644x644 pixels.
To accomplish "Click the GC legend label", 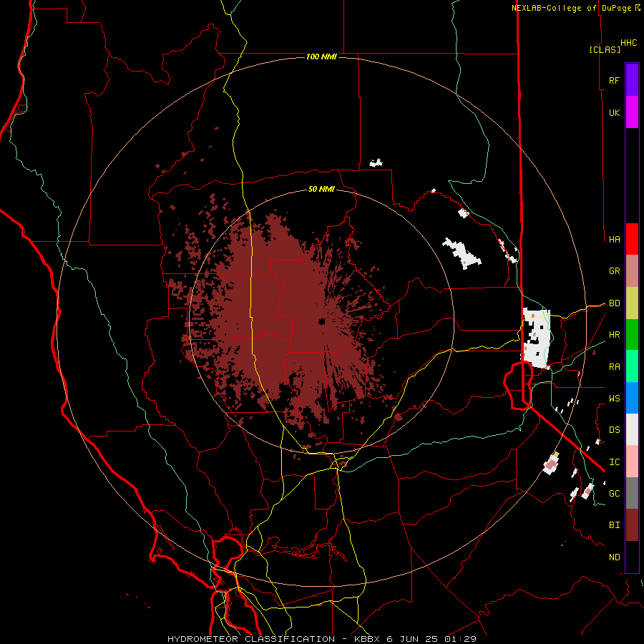I will pos(615,494).
